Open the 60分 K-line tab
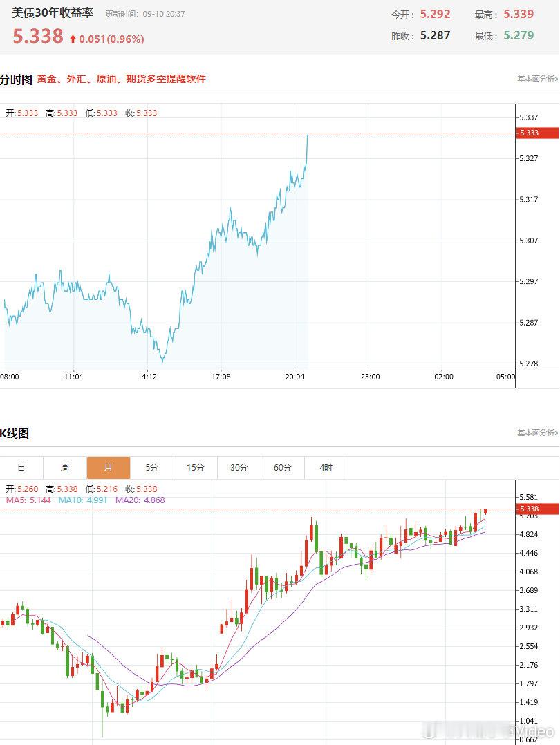Screen dimensions: 560x745 tap(282, 467)
